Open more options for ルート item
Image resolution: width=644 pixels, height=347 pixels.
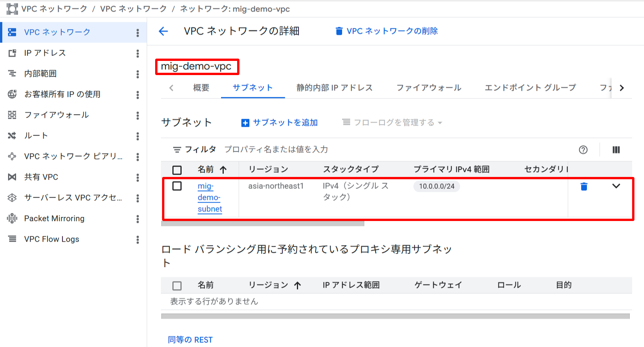tap(138, 136)
